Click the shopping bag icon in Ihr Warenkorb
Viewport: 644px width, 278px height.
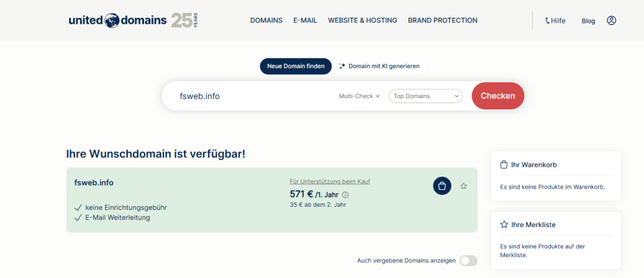coord(504,165)
